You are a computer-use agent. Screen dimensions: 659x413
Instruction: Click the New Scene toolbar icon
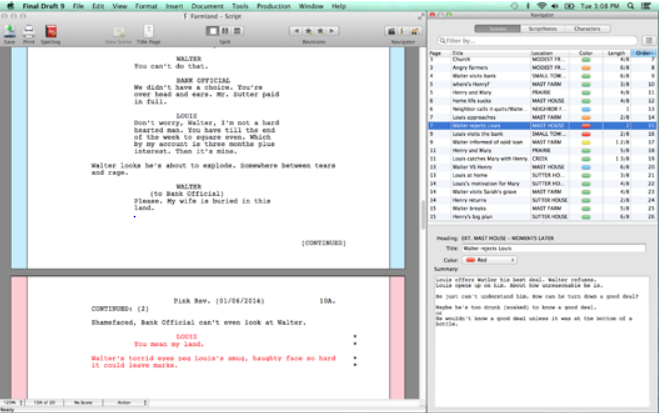[x=119, y=32]
